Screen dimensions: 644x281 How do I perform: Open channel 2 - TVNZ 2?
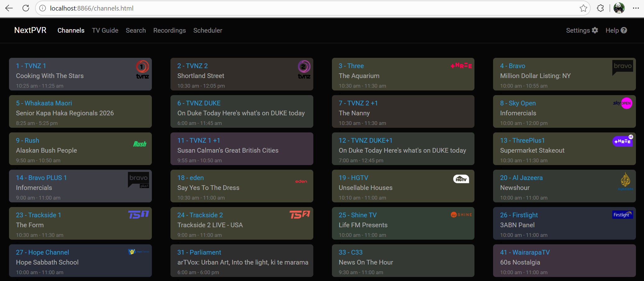(x=193, y=66)
